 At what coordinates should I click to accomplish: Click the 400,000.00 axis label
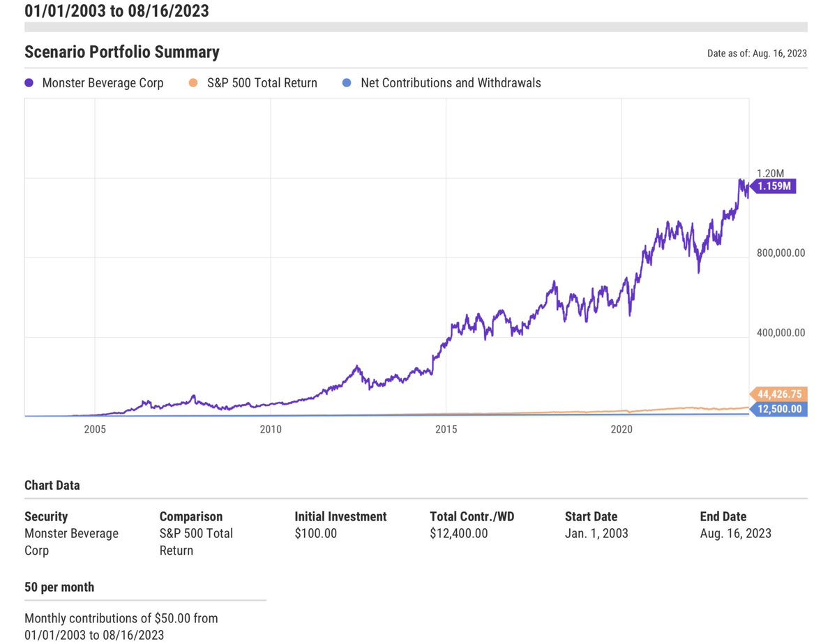[x=781, y=333]
